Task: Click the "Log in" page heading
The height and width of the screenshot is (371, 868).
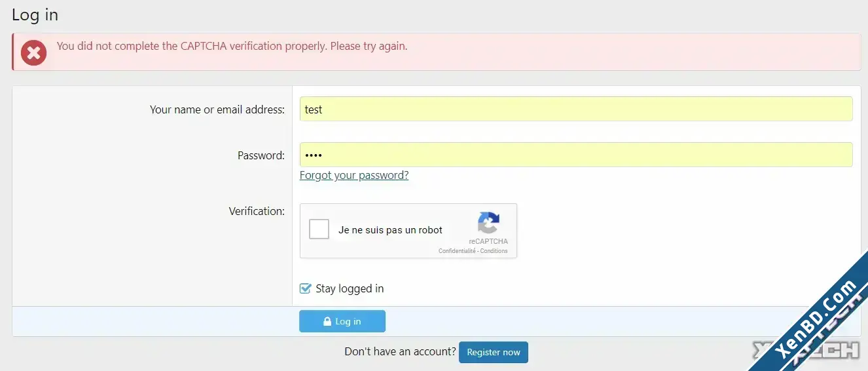Action: coord(35,14)
